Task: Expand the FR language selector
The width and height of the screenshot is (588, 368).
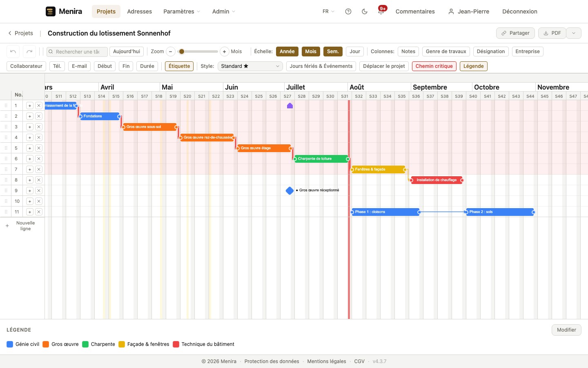Action: point(328,11)
